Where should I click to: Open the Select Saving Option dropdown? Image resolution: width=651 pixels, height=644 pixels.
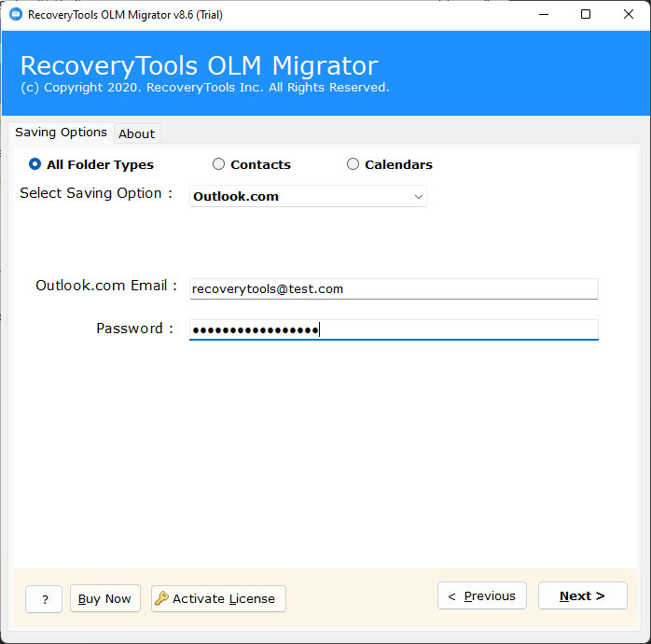308,196
